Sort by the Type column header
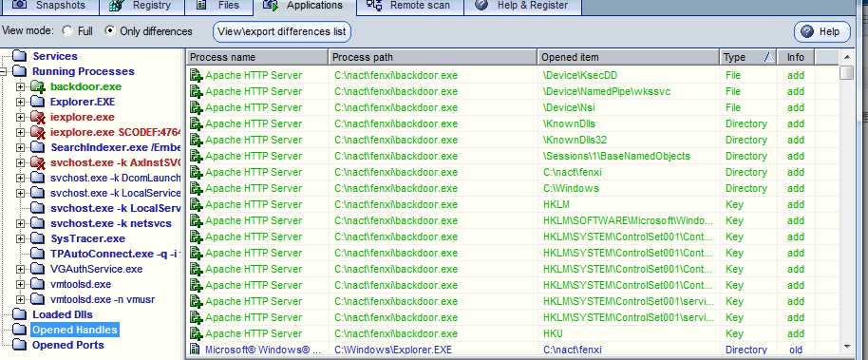This screenshot has width=868, height=360. coord(748,57)
